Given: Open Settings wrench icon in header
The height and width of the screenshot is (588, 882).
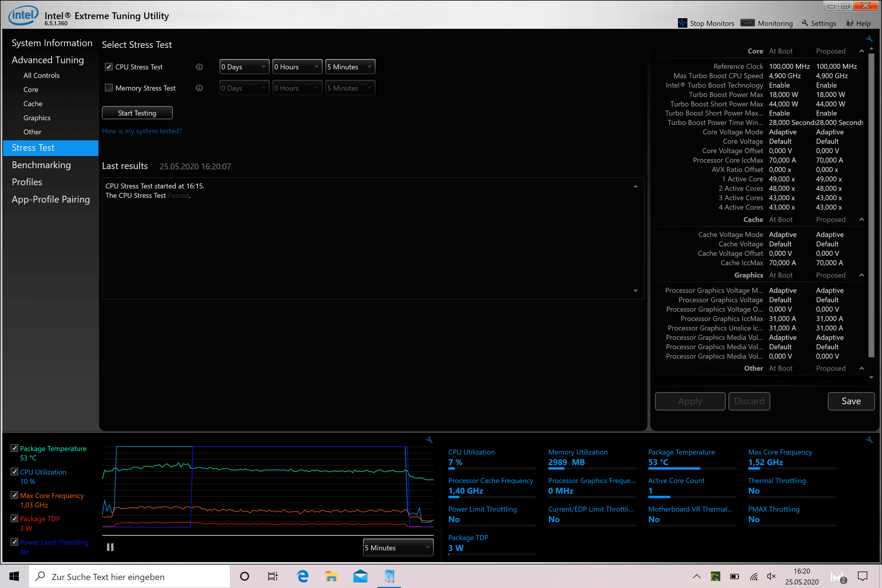Looking at the screenshot, I should point(805,23).
